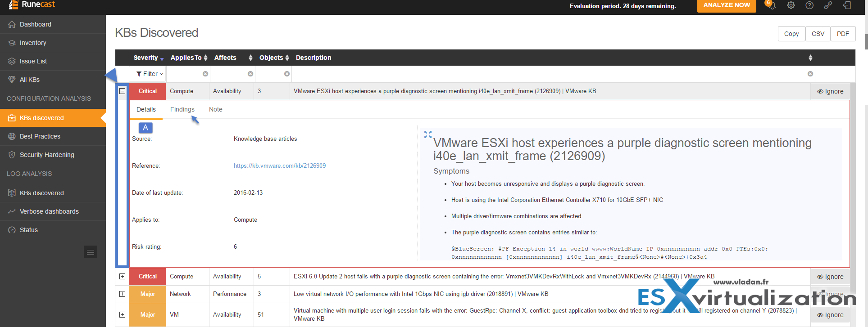
Task: Switch to the Findings tab
Action: coord(182,109)
